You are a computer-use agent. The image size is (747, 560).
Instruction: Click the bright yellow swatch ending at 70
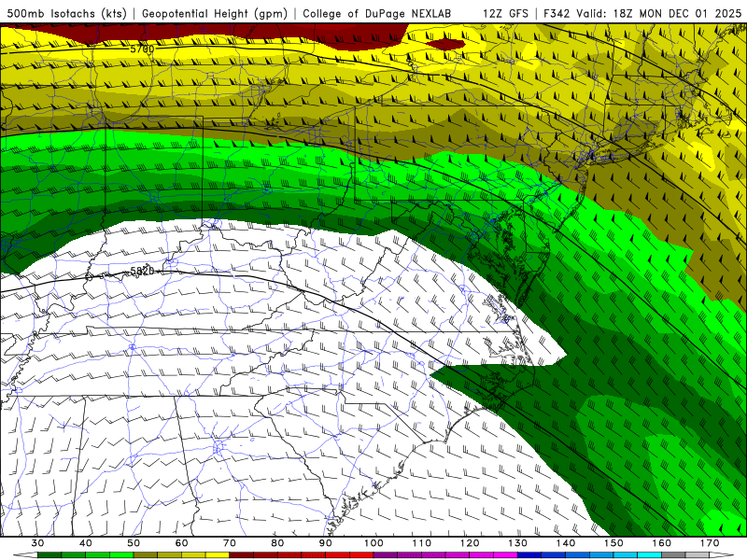218,555
